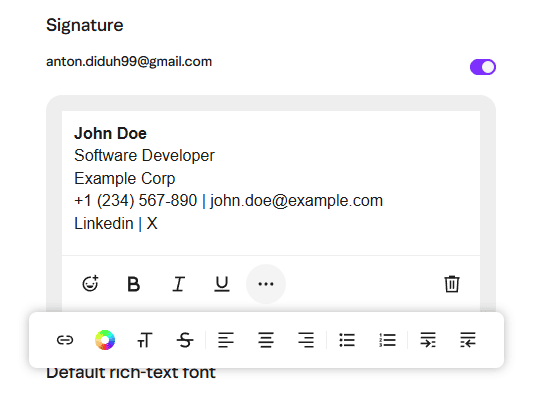Align text to the right
Screen dimensions: 548x396
pos(306,340)
